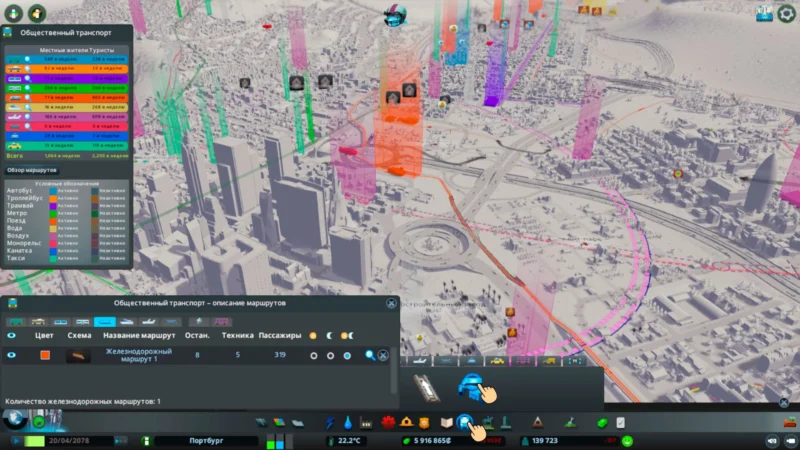The width and height of the screenshot is (800, 450).
Task: Open the bus routes tab in route overview
Action: [16, 321]
